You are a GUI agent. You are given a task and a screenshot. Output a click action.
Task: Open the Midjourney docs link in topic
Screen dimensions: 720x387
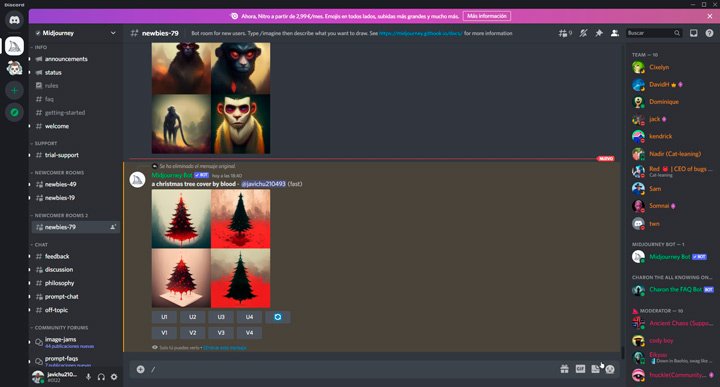[x=421, y=33]
